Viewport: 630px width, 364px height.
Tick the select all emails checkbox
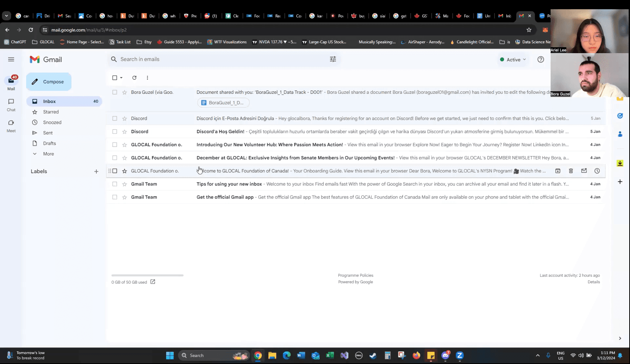pos(115,78)
